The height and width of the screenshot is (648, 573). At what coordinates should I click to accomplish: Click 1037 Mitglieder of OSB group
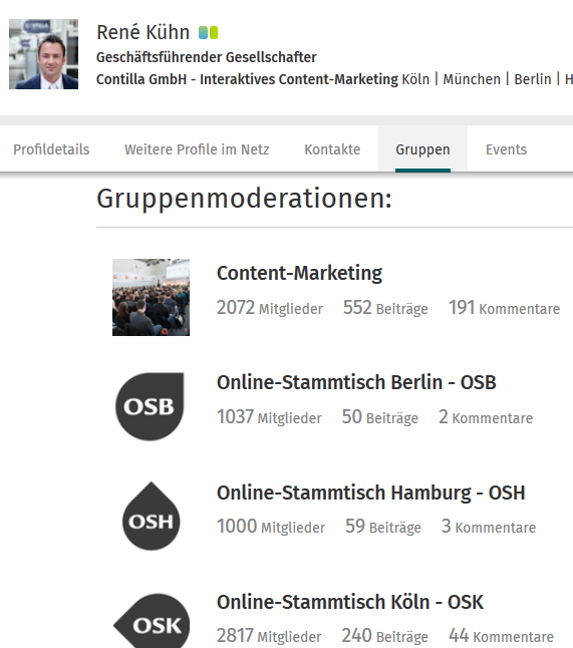[269, 417]
